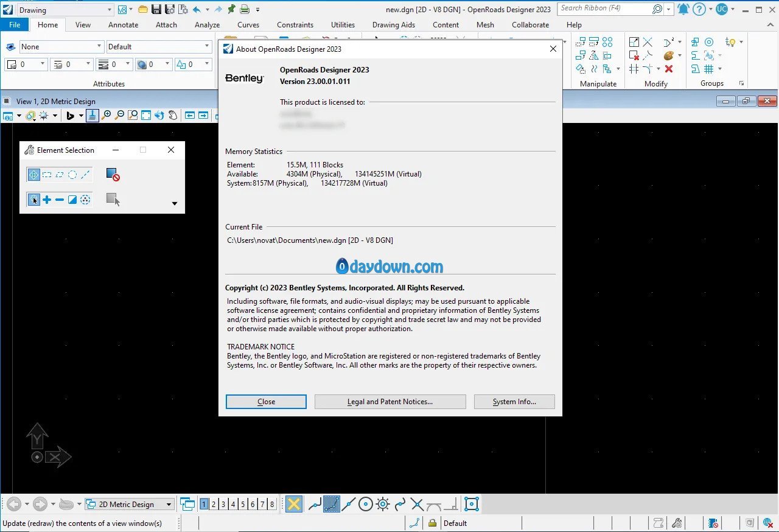Toggle Center snap circle icon

(x=366, y=504)
